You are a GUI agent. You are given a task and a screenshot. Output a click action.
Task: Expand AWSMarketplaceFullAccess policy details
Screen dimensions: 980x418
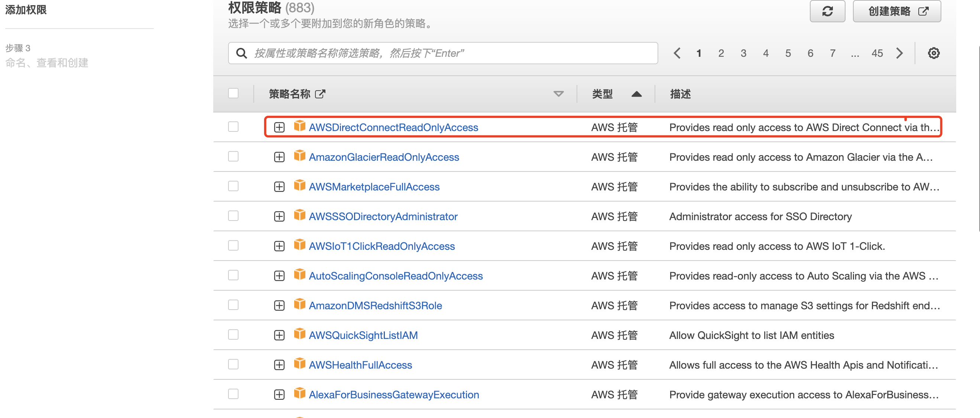coord(279,187)
